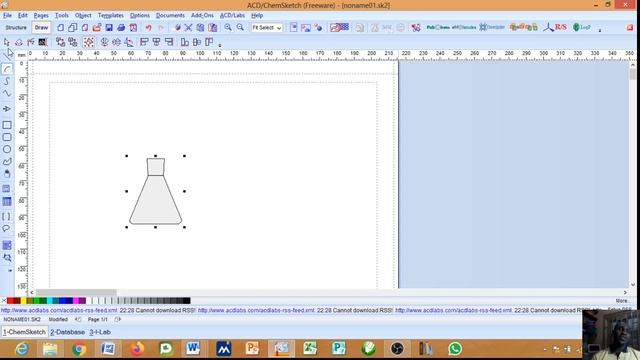This screenshot has height=360, width=640.
Task: Open the Object menu
Action: pos(83,16)
